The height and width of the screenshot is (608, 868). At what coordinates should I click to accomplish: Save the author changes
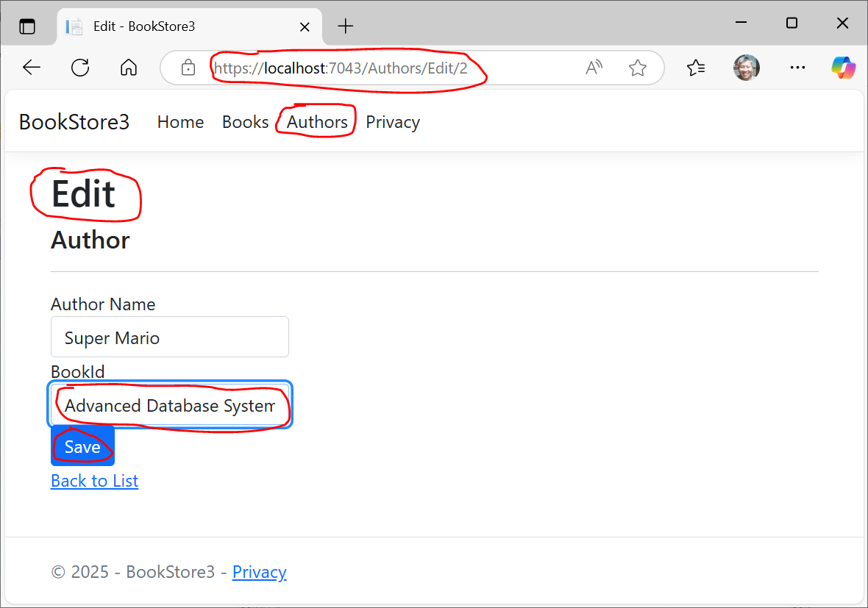pyautogui.click(x=82, y=446)
